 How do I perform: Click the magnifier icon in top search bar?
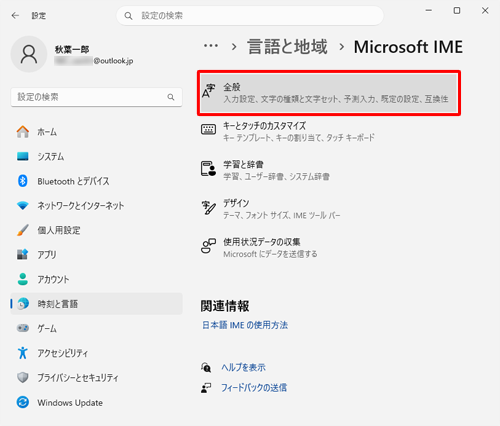click(x=128, y=16)
